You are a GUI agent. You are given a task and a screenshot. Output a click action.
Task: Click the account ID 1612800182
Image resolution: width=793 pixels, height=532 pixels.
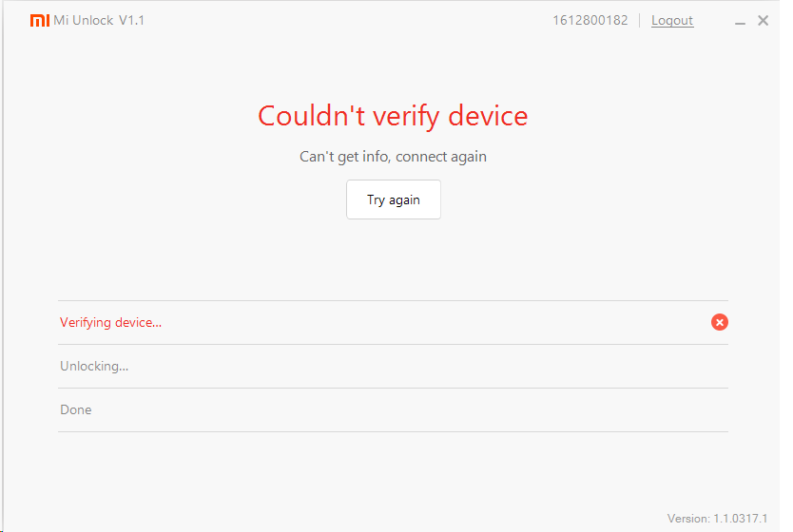(590, 21)
